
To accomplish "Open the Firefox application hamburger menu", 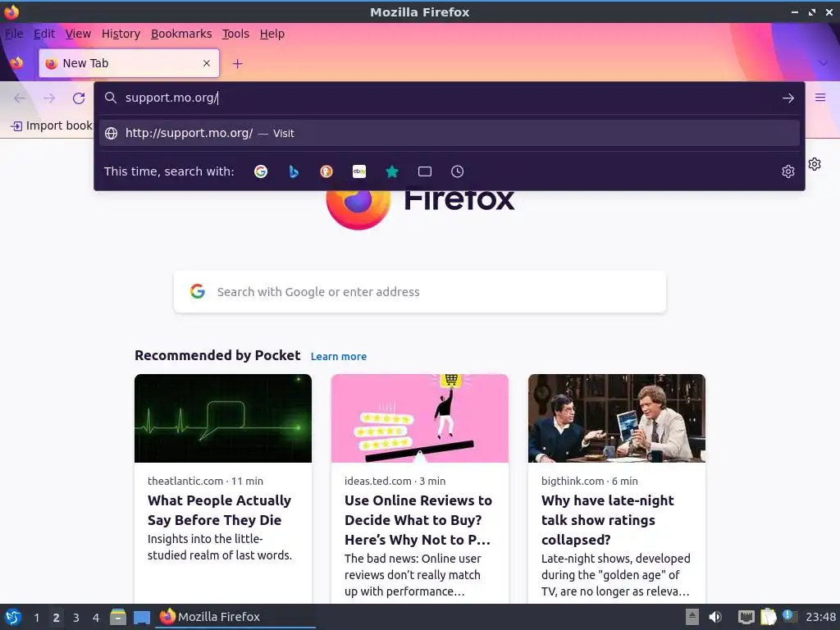I will (820, 98).
